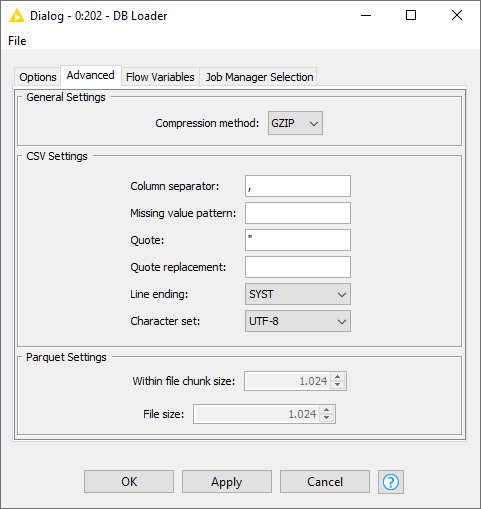
Task: Confirm settings with the OK button
Action: click(x=129, y=482)
